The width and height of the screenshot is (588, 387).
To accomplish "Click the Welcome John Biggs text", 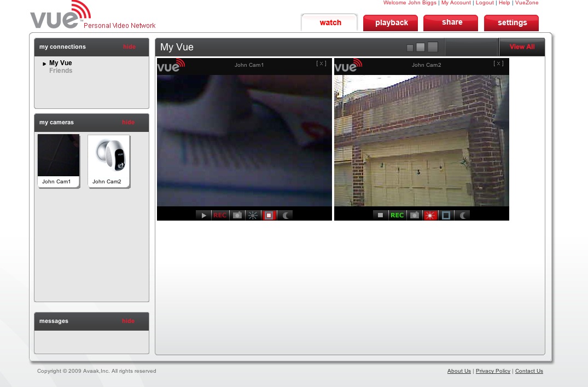I will click(x=410, y=3).
